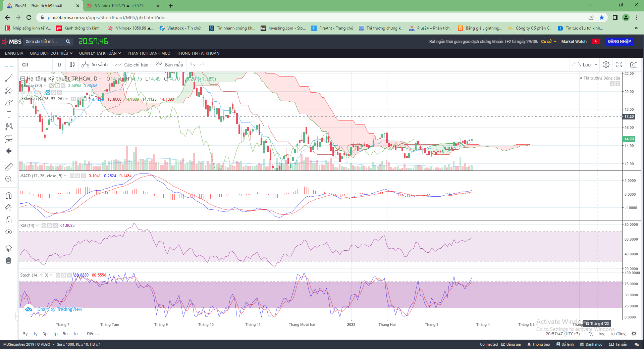Select the text annotation tool
The height and width of the screenshot is (349, 644).
pos(9,114)
